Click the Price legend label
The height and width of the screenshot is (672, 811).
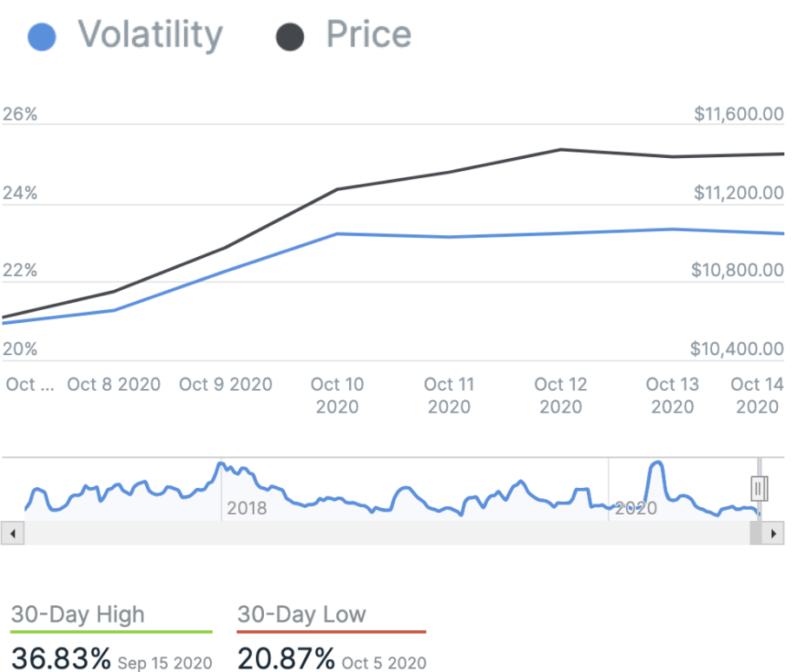(x=368, y=36)
